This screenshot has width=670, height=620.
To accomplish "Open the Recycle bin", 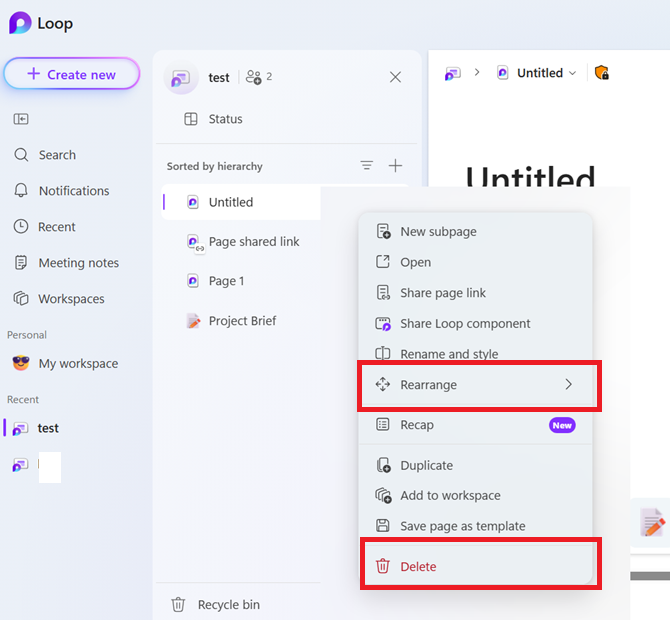I will (215, 605).
